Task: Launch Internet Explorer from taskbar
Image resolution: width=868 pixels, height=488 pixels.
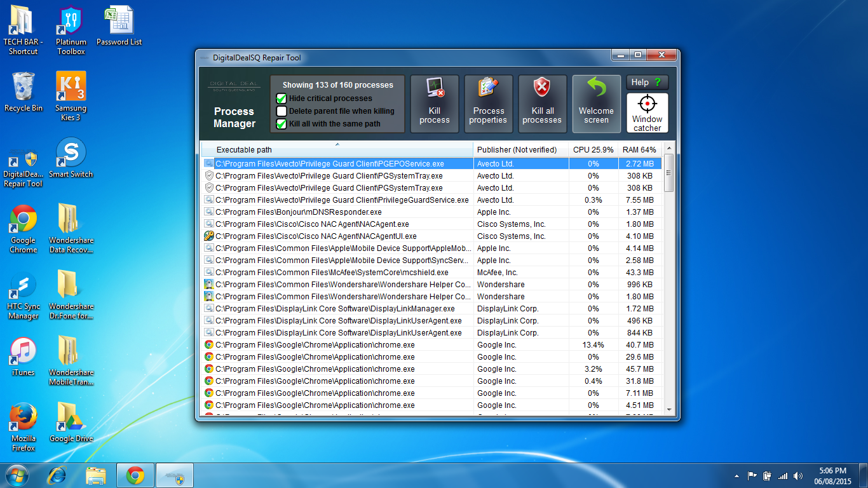Action: coord(58,475)
